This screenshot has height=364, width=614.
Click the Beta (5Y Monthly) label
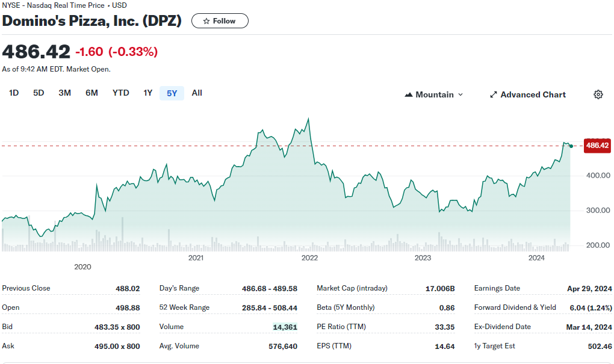346,307
